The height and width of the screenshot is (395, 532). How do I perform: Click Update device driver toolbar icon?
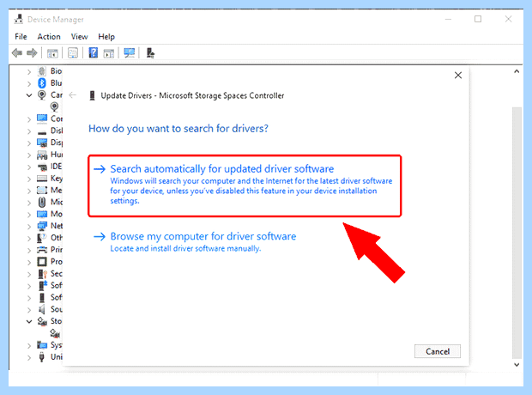[150, 53]
